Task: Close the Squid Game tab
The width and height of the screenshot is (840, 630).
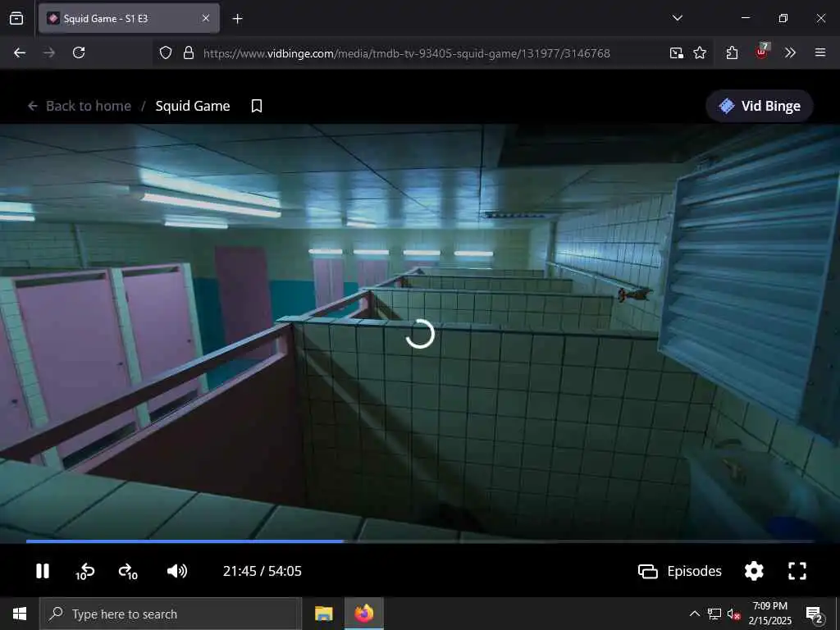Action: click(206, 18)
